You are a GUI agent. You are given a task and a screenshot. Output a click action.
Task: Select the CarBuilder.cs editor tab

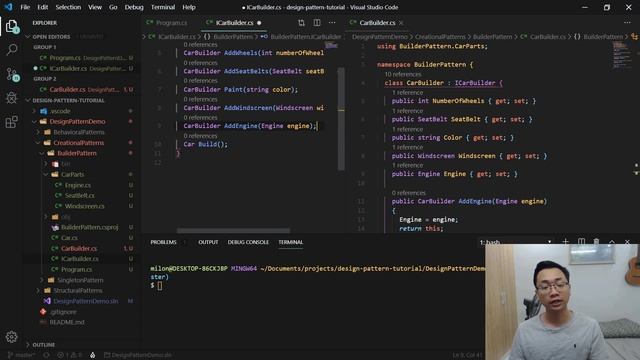(377, 23)
